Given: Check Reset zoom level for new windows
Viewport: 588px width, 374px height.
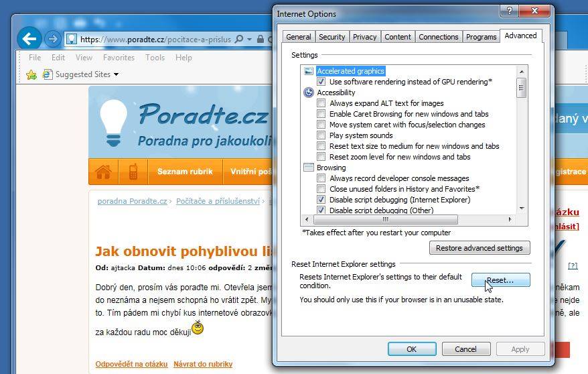Looking at the screenshot, I should tap(321, 156).
